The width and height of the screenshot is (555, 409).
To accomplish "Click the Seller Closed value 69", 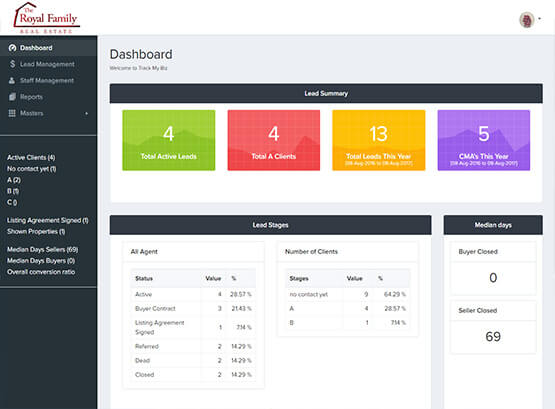I will (x=493, y=336).
